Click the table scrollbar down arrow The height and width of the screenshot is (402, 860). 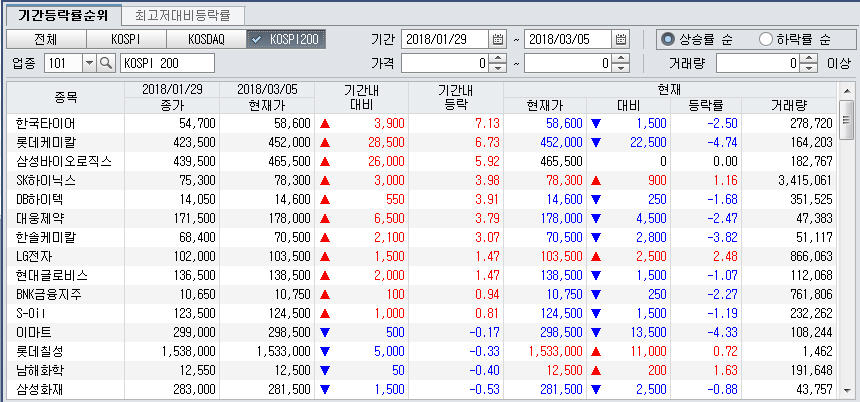pos(846,390)
